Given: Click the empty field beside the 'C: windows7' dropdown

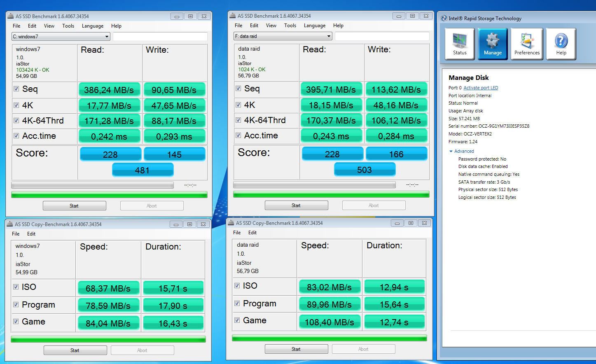Looking at the screenshot, I should 160,37.
